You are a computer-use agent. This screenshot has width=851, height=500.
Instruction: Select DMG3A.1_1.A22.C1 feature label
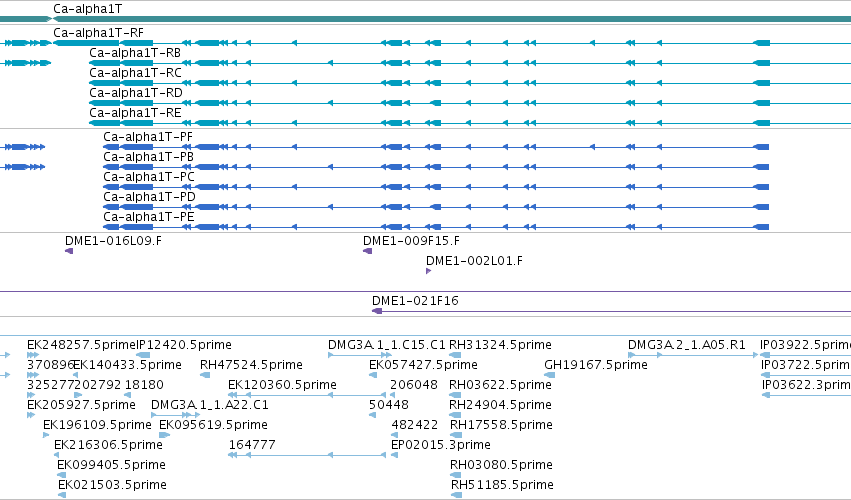209,406
